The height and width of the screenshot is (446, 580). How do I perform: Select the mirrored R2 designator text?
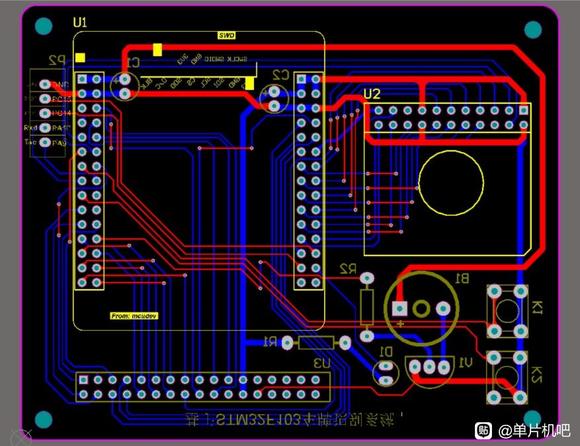[348, 269]
